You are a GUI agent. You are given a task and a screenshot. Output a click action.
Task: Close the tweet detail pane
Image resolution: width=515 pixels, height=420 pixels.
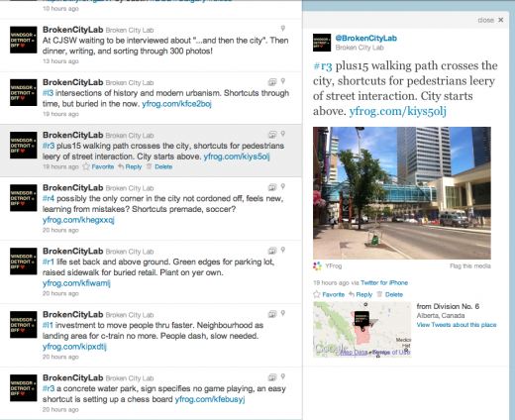(490, 20)
